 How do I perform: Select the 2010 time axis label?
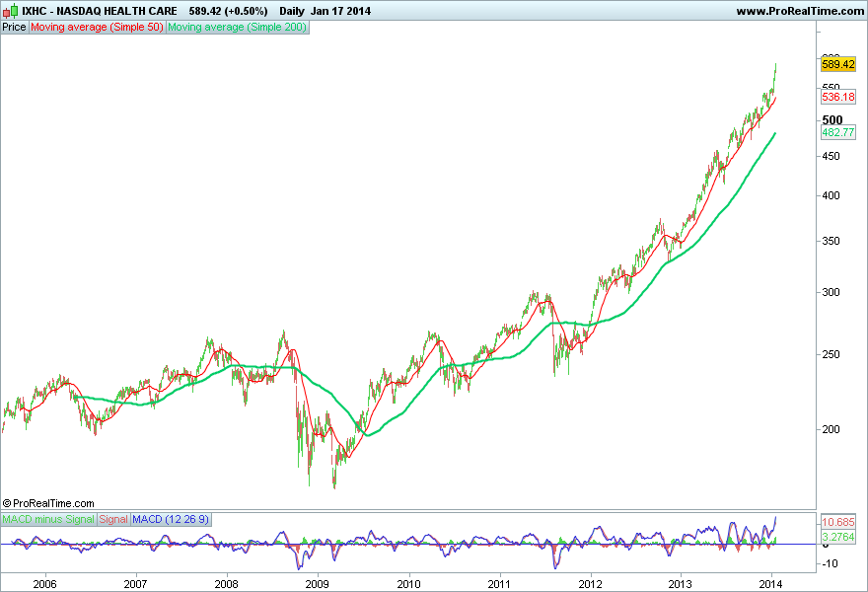(408, 584)
